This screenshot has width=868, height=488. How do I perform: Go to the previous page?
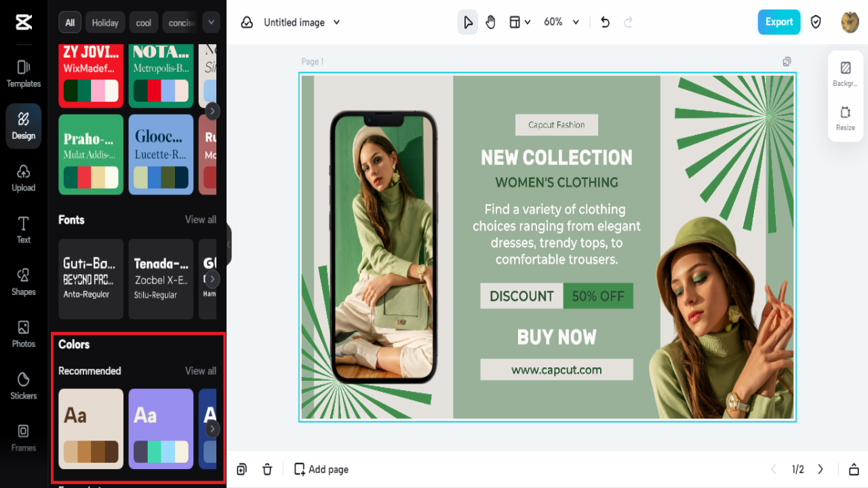coord(774,469)
